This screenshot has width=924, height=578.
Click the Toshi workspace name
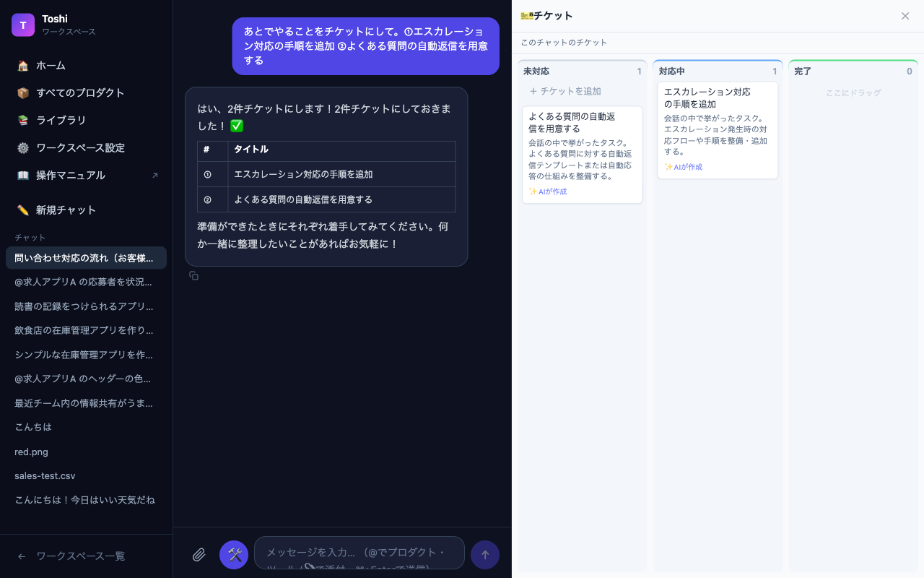(55, 19)
